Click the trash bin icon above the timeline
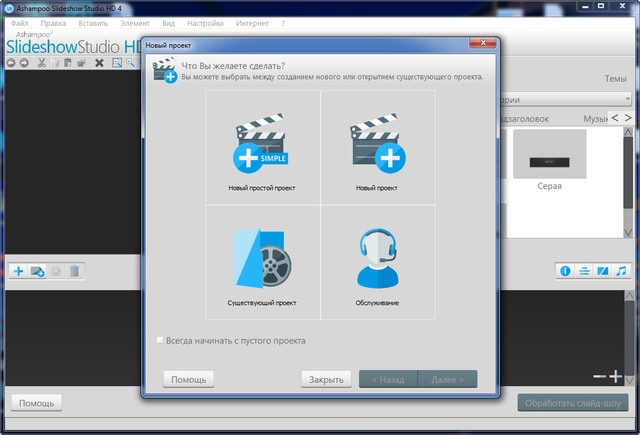This screenshot has height=435, width=640. (x=74, y=271)
